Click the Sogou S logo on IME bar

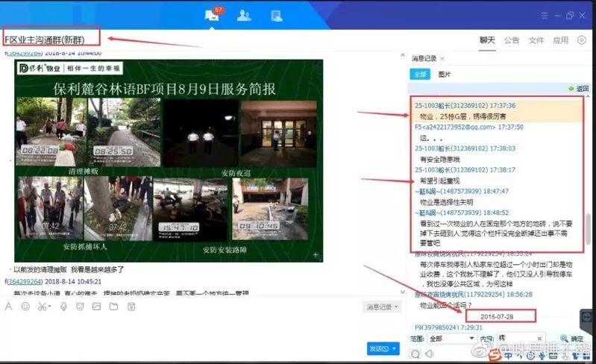(x=495, y=356)
